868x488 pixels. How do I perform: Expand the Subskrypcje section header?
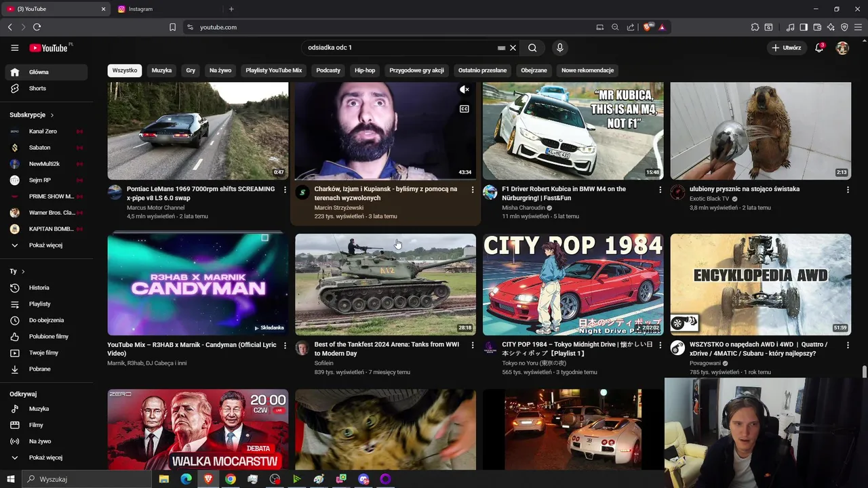pyautogui.click(x=31, y=115)
